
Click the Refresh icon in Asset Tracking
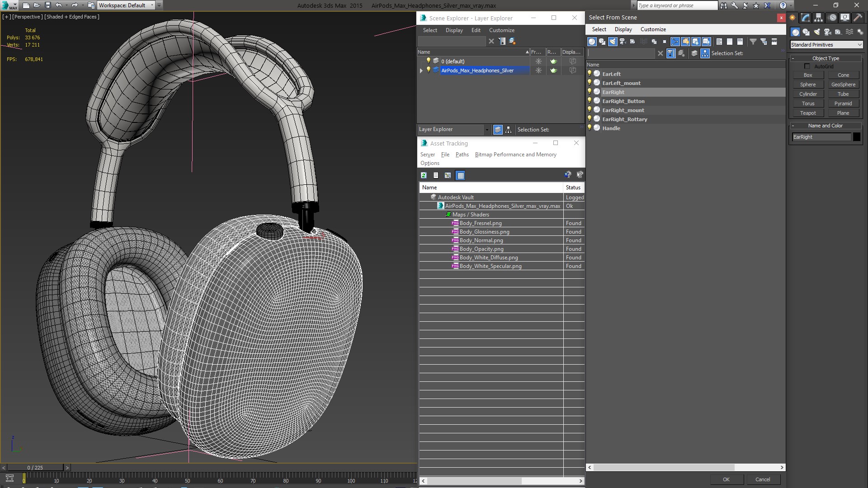[x=424, y=175]
